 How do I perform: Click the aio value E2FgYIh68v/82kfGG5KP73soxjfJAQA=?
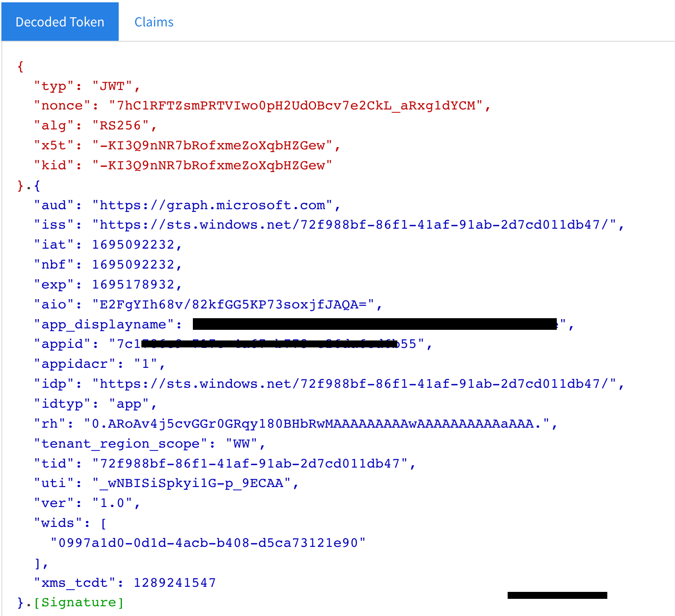pos(234,304)
